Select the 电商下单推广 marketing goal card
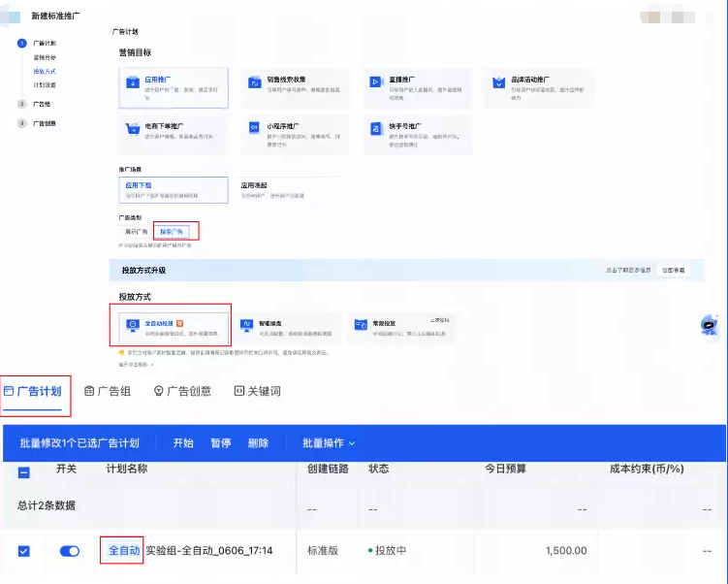The image size is (728, 584). (x=174, y=135)
